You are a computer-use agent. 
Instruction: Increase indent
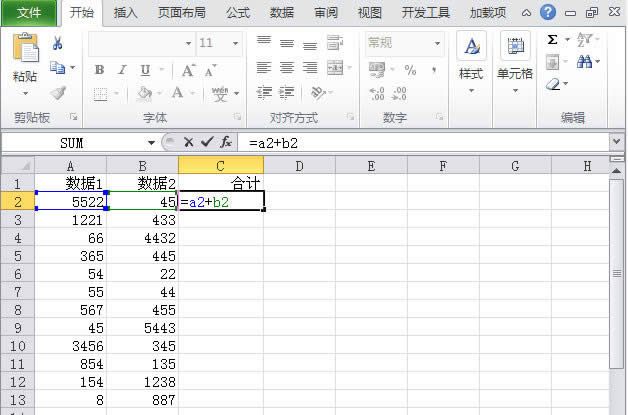pos(286,93)
